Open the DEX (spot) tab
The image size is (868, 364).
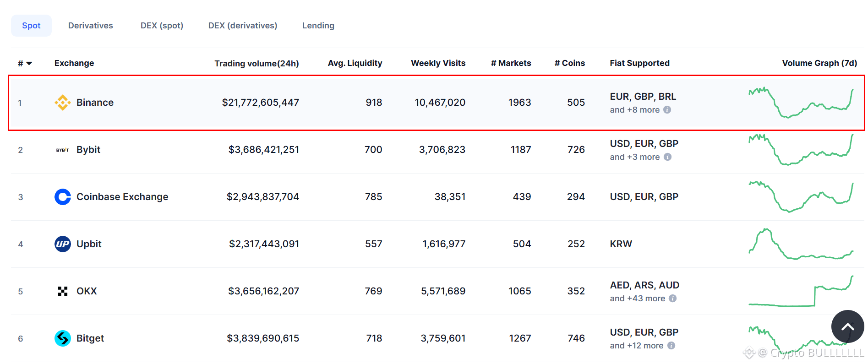click(162, 26)
